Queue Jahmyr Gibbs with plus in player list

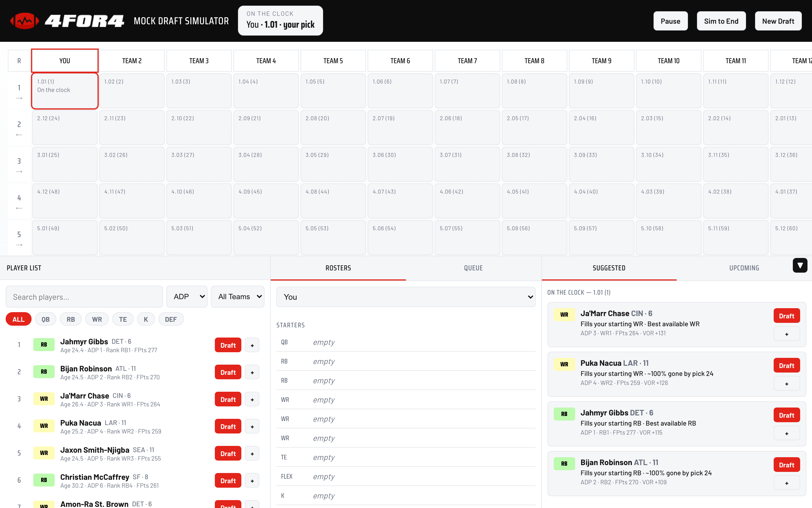point(252,345)
